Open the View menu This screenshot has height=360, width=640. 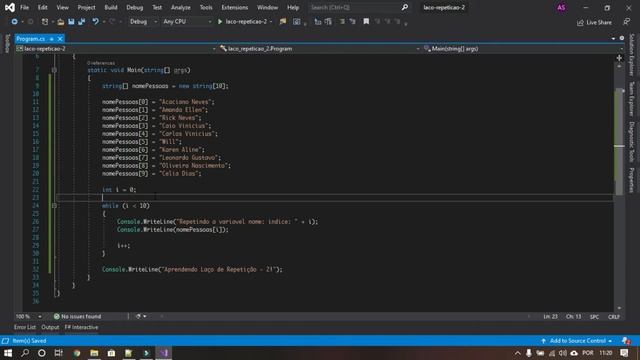click(x=62, y=7)
